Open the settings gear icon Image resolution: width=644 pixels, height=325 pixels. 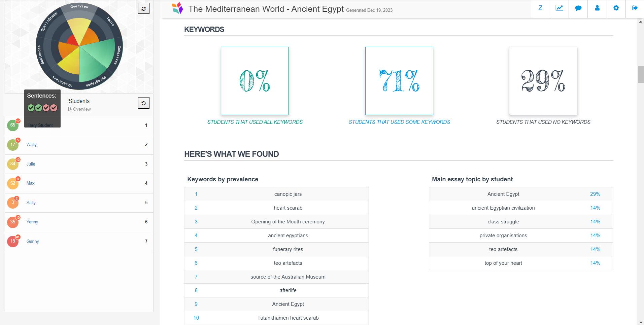pyautogui.click(x=616, y=8)
